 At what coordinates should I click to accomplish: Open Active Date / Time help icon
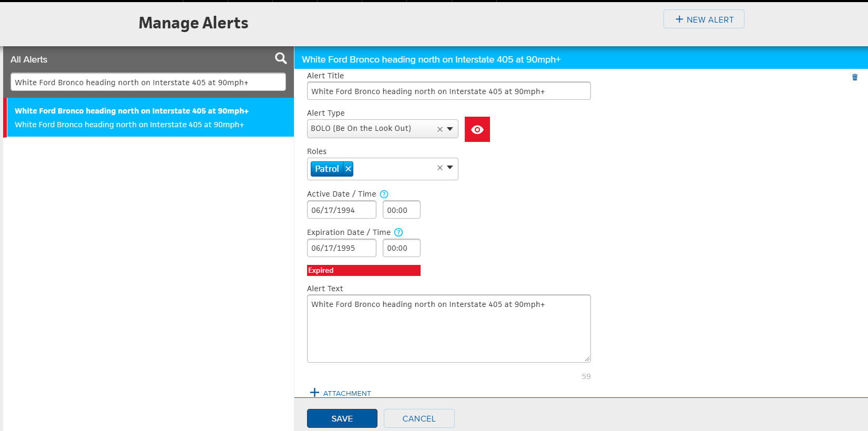[384, 194]
